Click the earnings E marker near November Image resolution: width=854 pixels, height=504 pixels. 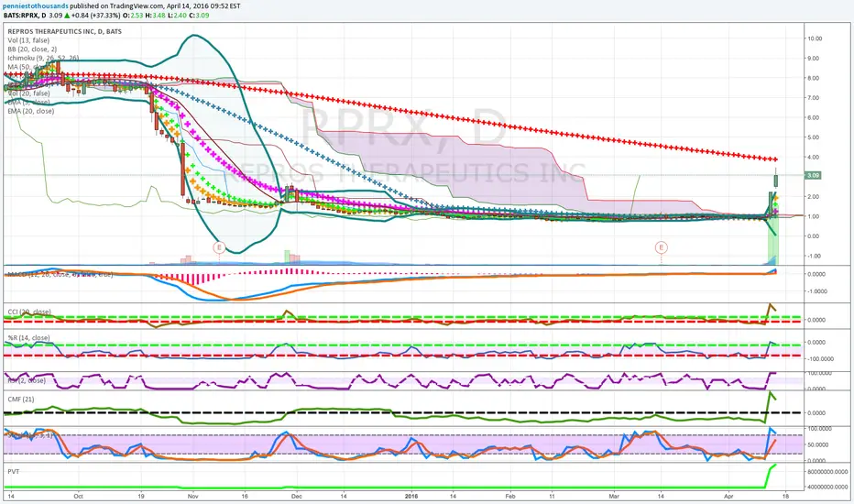pyautogui.click(x=219, y=247)
